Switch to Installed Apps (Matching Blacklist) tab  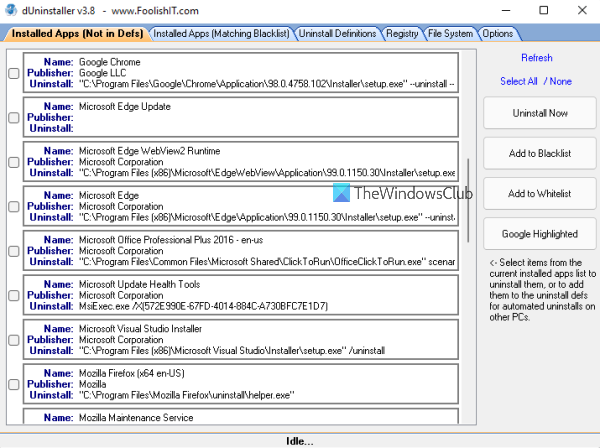pos(221,34)
